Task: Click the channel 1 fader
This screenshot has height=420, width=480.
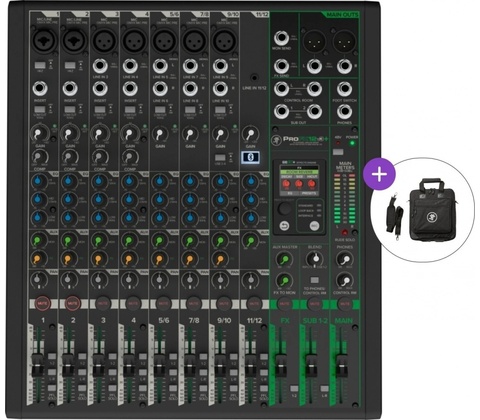Action: tap(37, 365)
